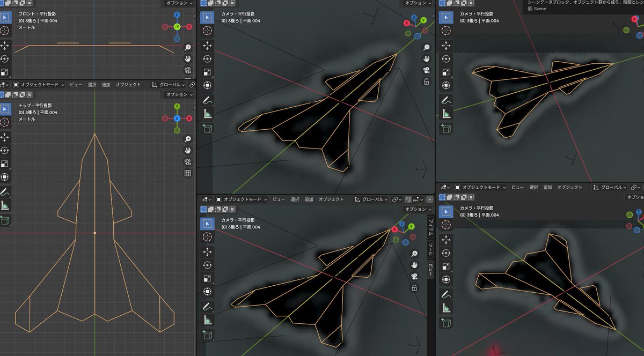Open the オプション dropdown in the Front view
Image resolution: width=644 pixels, height=356 pixels.
179,3
